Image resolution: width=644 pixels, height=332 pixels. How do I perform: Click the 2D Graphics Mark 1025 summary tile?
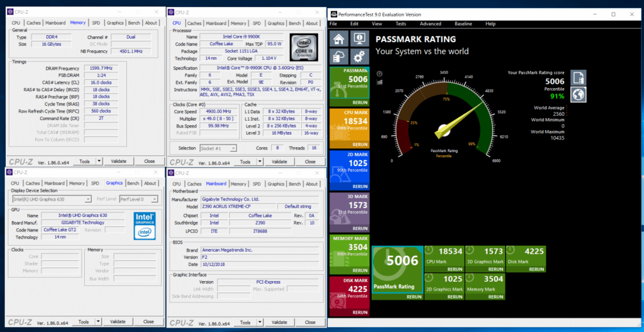pyautogui.click(x=444, y=286)
